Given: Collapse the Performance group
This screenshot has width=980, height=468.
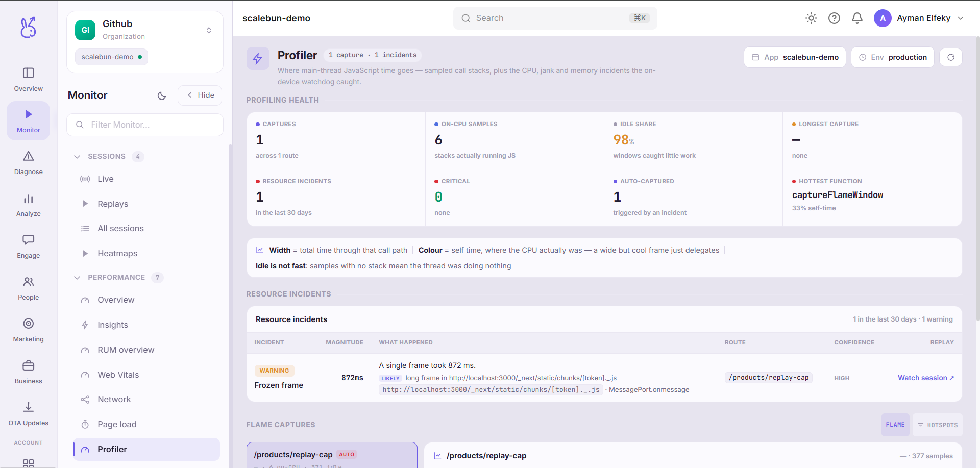Looking at the screenshot, I should 77,277.
